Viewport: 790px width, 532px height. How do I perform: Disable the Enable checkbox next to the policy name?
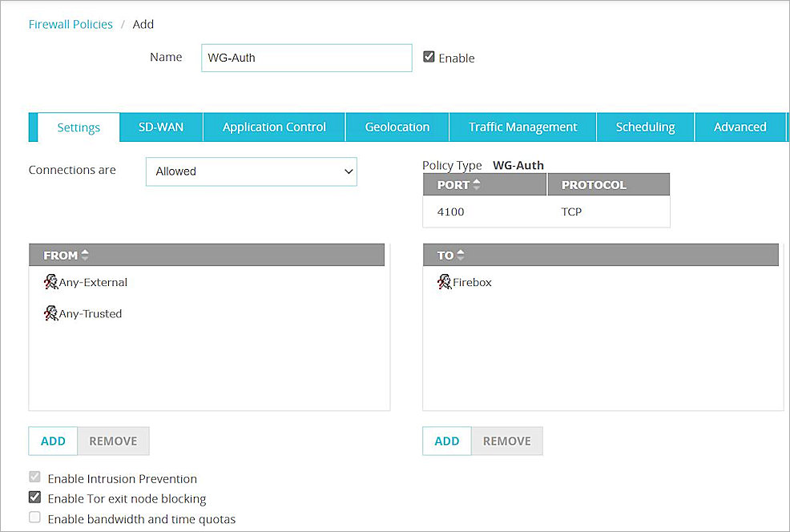(x=429, y=57)
